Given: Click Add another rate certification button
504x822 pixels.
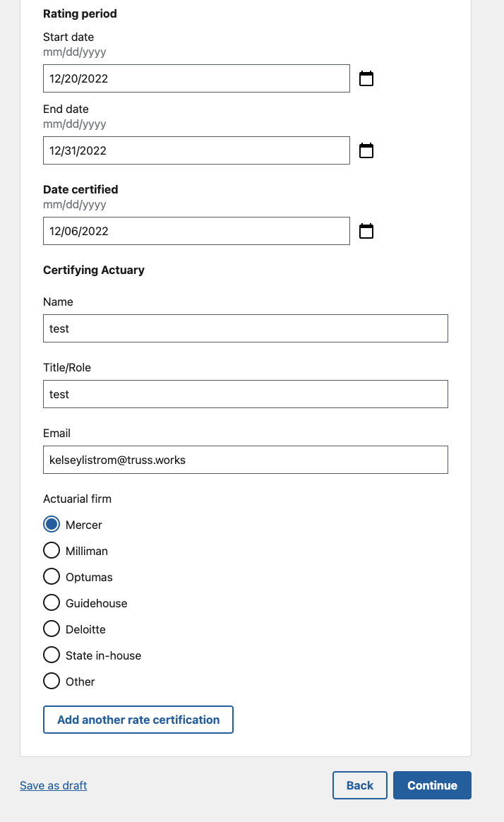Looking at the screenshot, I should tap(138, 720).
